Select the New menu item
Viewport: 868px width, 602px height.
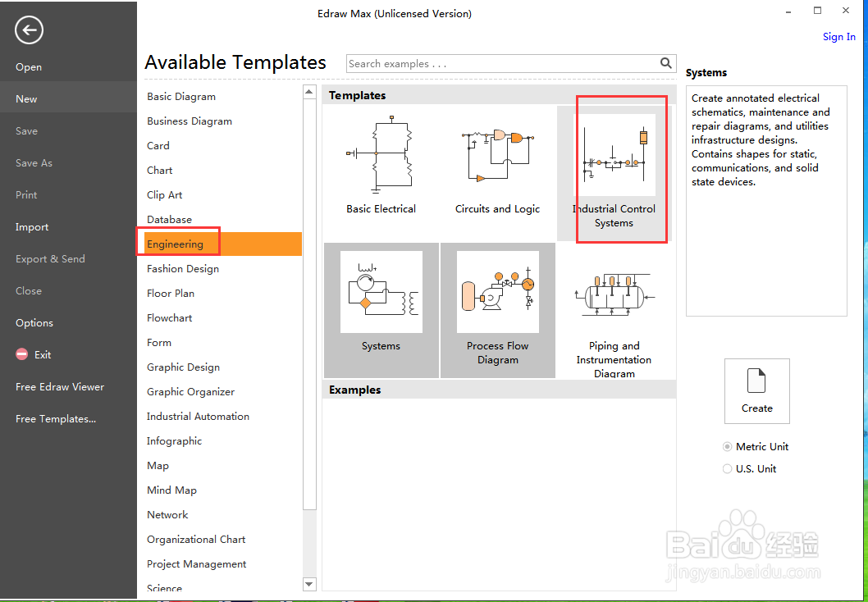click(69, 99)
